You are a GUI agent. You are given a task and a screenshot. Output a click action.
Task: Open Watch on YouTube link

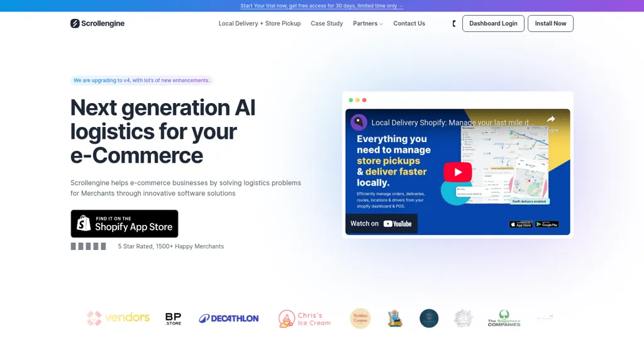tap(381, 224)
